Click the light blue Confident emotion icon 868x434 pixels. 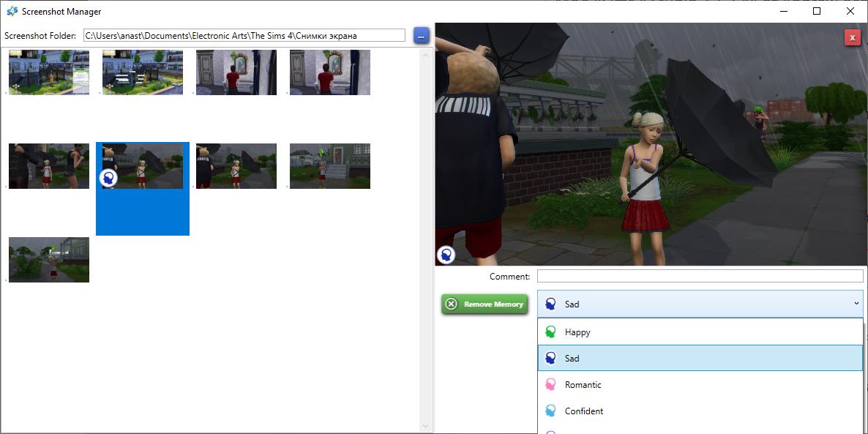[x=551, y=411]
